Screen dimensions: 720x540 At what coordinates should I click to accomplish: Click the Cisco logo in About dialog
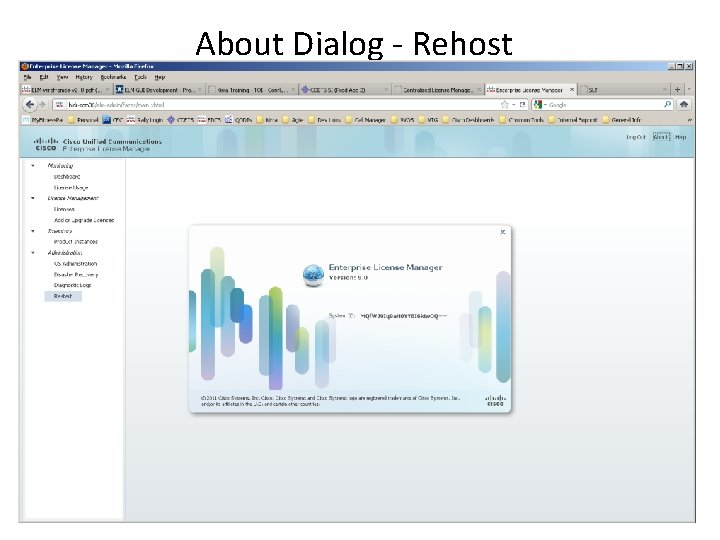pos(495,400)
